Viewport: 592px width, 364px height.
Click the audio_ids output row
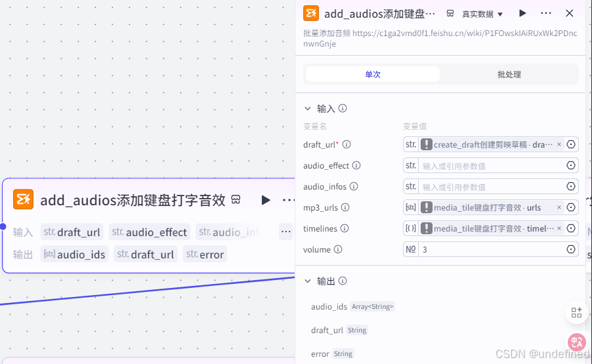(352, 306)
